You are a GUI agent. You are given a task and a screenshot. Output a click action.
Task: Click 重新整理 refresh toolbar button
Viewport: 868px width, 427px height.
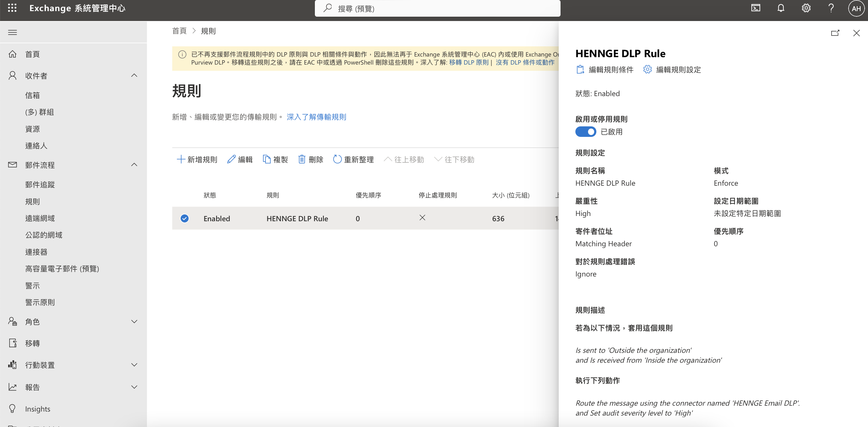[x=353, y=159]
